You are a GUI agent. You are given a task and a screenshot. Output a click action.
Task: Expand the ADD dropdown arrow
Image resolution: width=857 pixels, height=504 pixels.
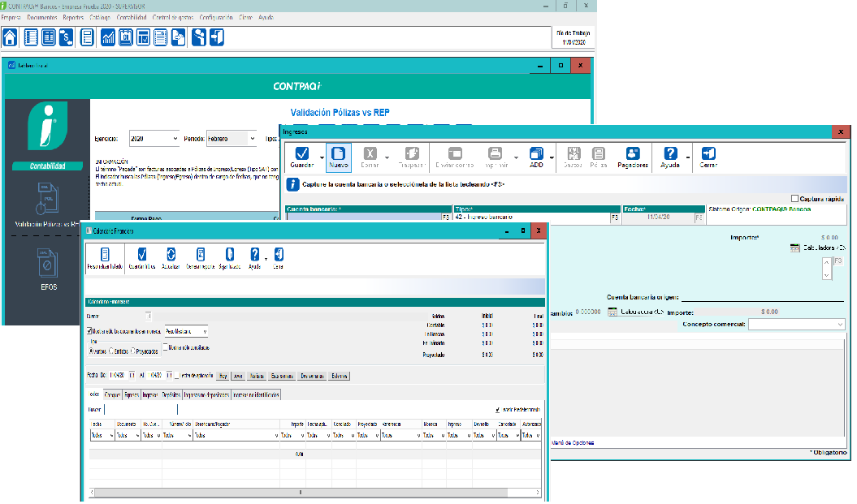pyautogui.click(x=552, y=157)
